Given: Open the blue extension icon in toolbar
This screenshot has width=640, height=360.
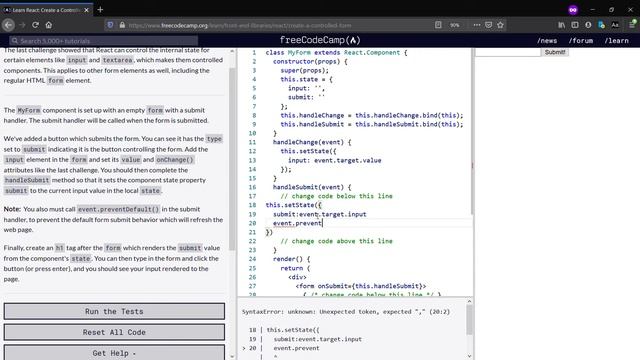Looking at the screenshot, I should (x=601, y=25).
